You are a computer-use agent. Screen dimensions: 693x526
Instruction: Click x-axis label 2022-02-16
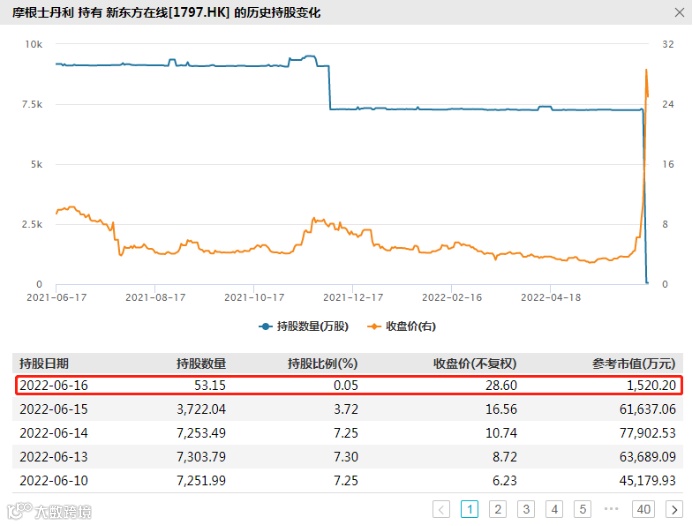452,297
